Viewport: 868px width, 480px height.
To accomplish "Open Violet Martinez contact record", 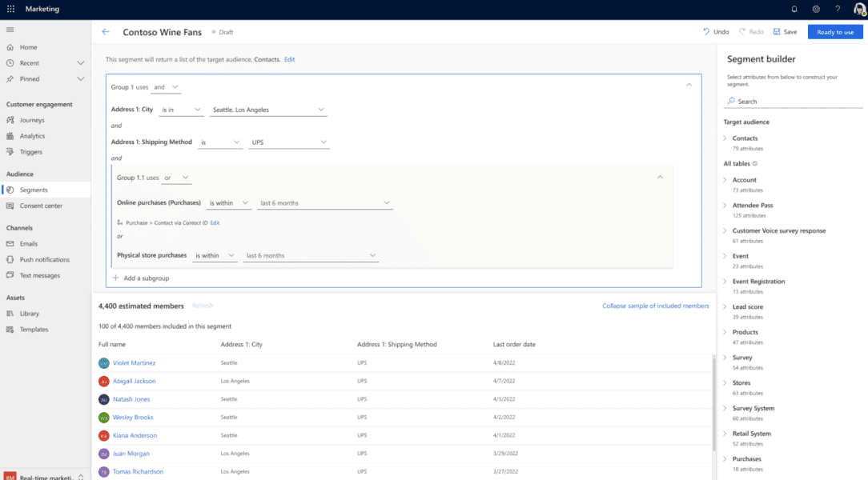I will click(x=134, y=363).
